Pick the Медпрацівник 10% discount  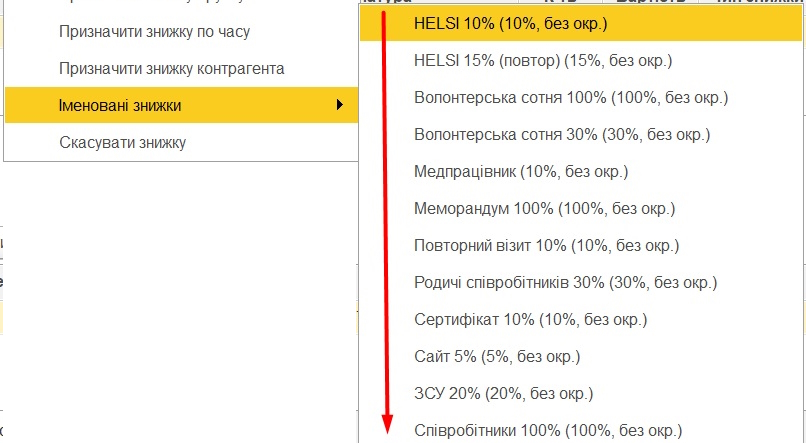521,172
